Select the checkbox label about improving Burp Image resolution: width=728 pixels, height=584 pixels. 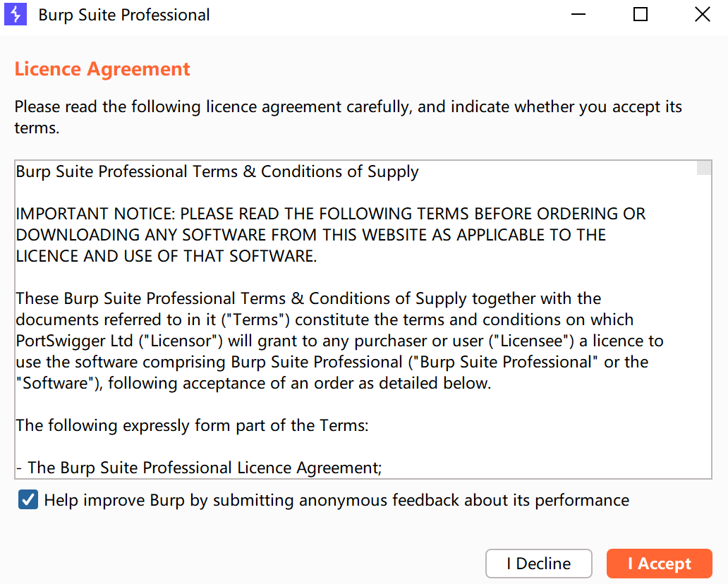click(336, 499)
